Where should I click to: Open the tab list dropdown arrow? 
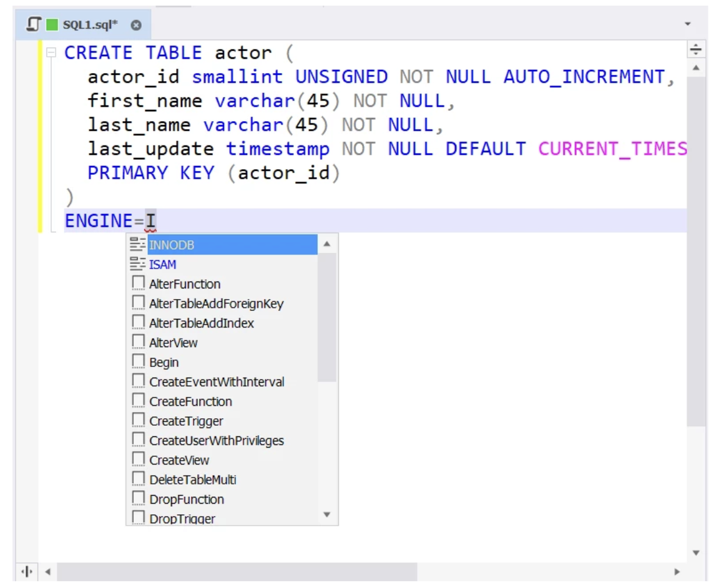coord(687,24)
